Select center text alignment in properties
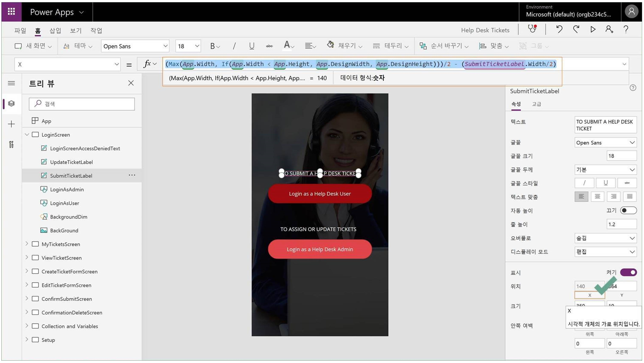 click(597, 197)
